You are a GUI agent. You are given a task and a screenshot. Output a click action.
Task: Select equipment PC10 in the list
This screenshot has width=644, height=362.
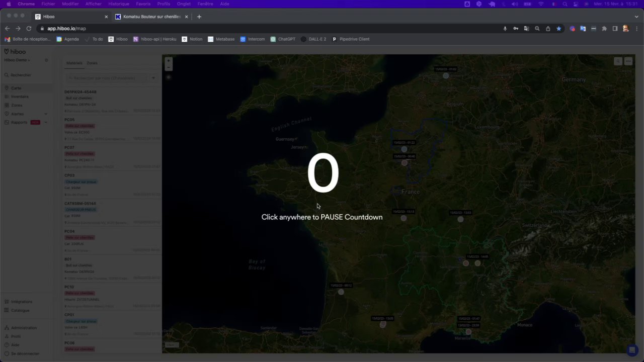(112, 297)
